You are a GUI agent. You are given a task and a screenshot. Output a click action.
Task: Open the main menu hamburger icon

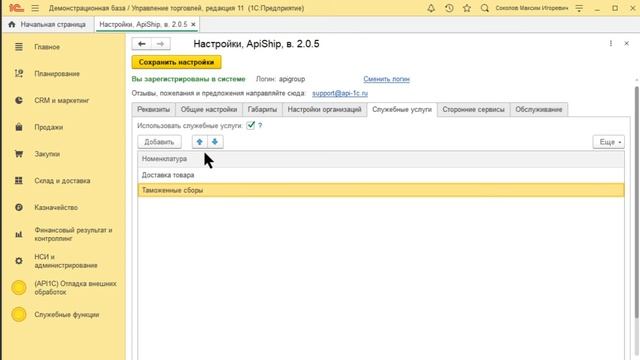coord(35,8)
